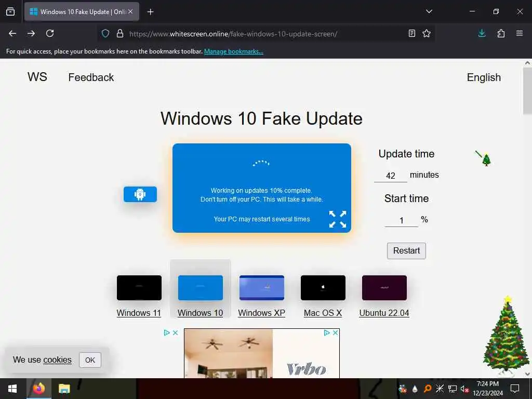The height and width of the screenshot is (399, 532).
Task: Close the left side ad X
Action: pos(176,333)
